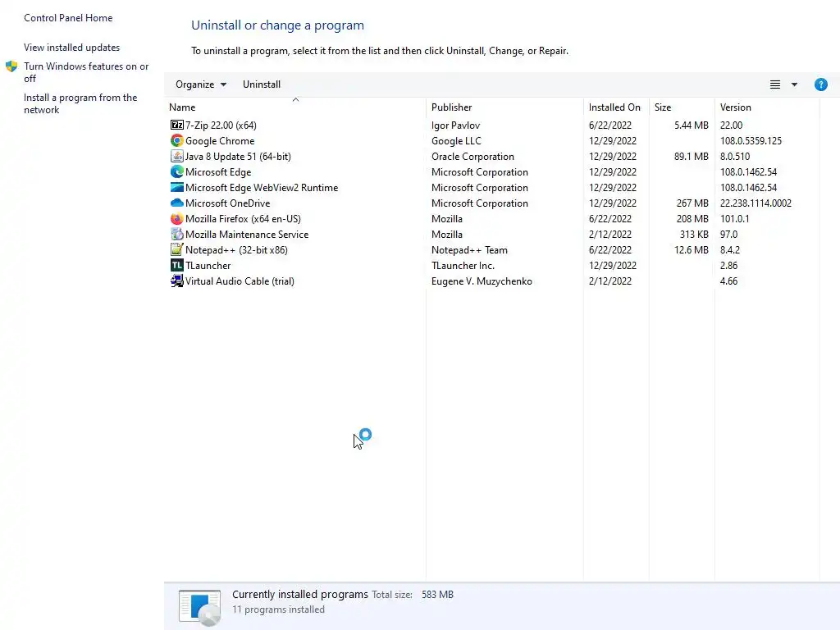Click publisher Eugene V. Muzychenko
Viewport: 840px width, 630px height.
pyautogui.click(x=482, y=281)
